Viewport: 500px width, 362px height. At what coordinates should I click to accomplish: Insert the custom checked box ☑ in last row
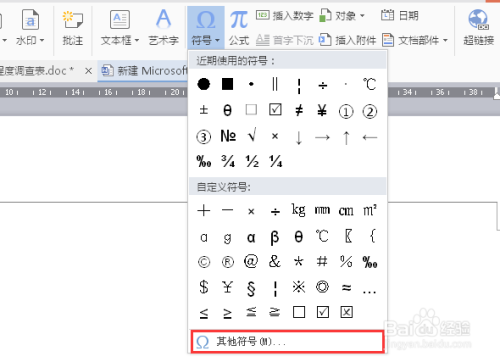[323, 312]
